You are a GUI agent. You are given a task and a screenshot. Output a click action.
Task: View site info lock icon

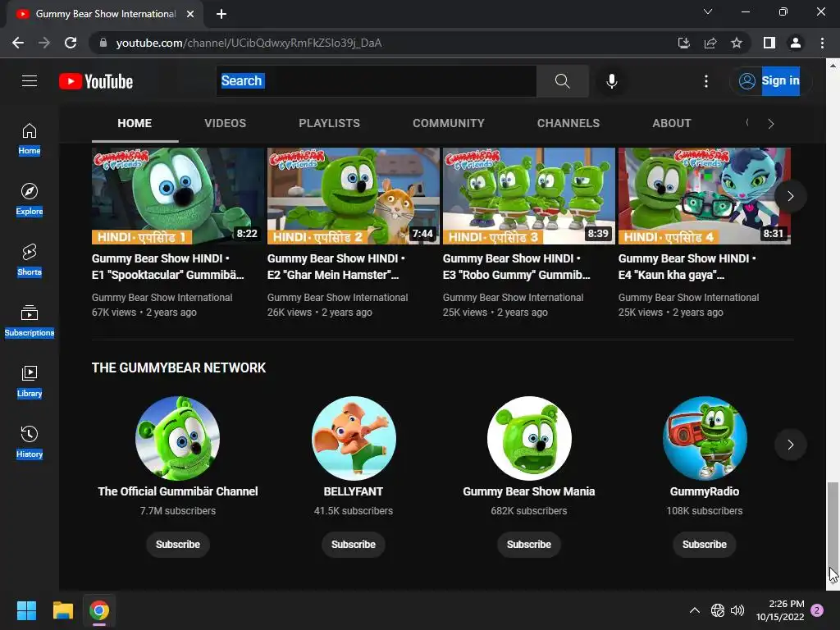click(x=103, y=43)
